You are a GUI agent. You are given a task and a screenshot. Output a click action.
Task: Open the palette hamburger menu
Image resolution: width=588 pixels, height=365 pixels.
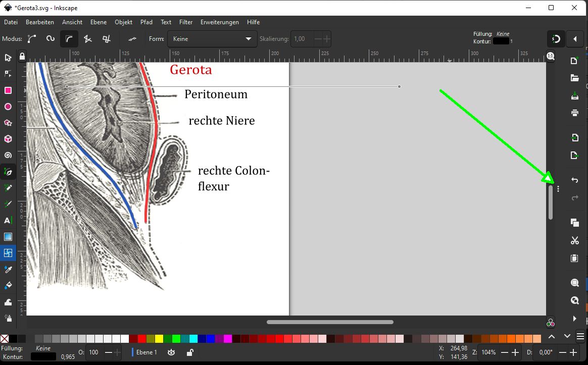point(580,336)
